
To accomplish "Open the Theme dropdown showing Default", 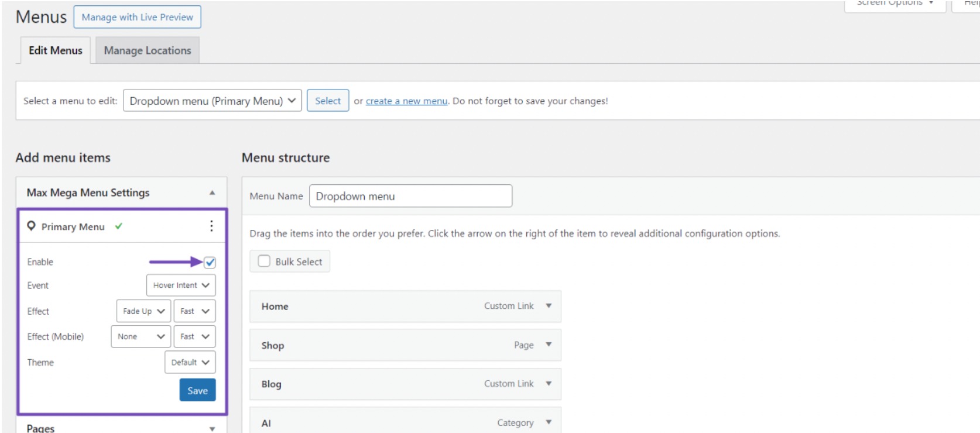I will coord(190,362).
